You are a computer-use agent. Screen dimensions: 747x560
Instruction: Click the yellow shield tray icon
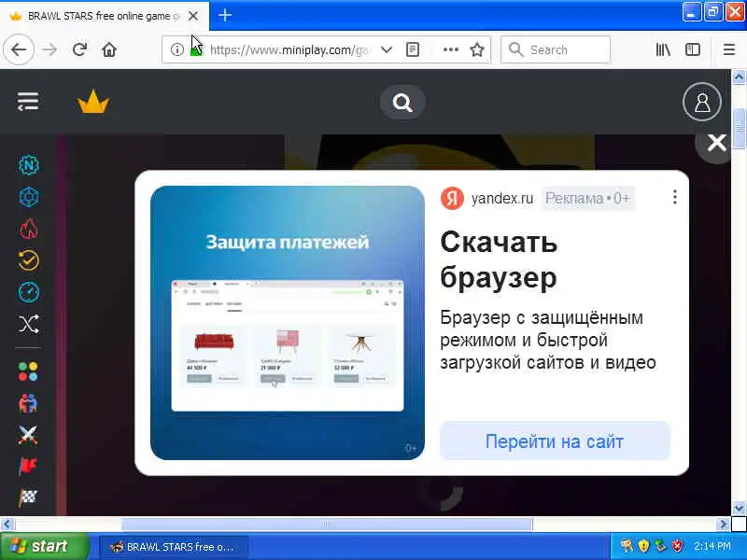[643, 546]
